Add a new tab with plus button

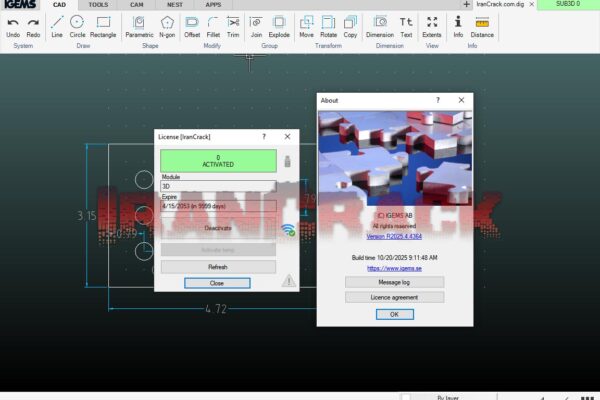[x=468, y=5]
